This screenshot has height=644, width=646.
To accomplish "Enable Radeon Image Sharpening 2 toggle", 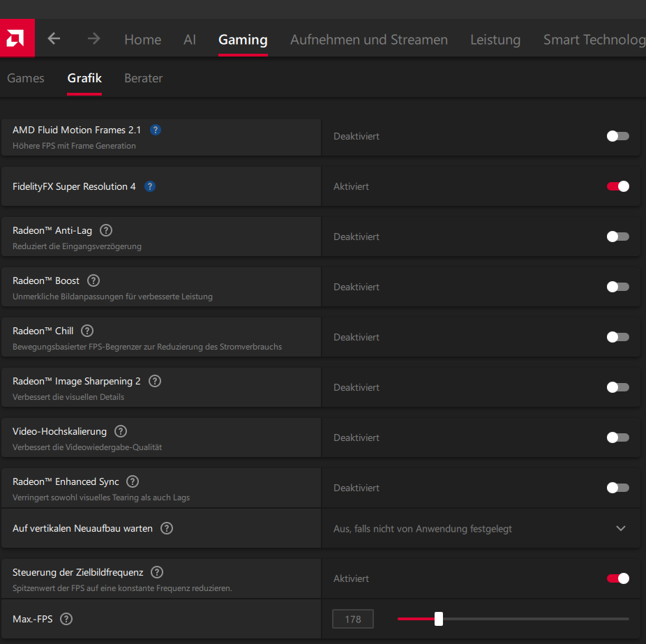I will 617,387.
